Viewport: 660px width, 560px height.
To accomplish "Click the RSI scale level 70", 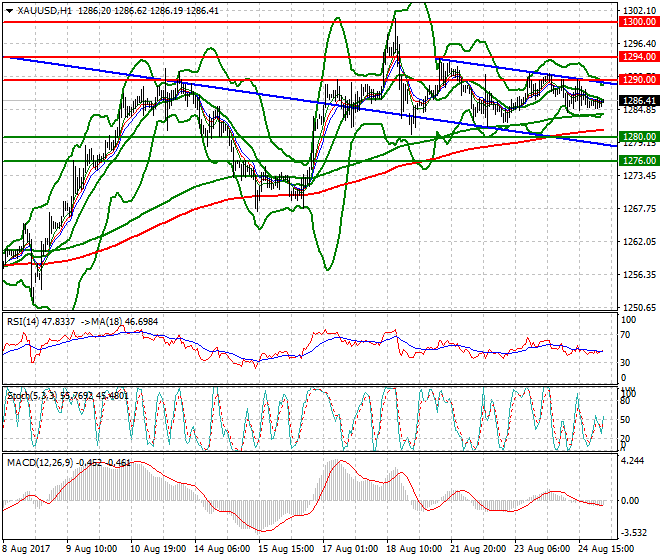I will click(625, 335).
